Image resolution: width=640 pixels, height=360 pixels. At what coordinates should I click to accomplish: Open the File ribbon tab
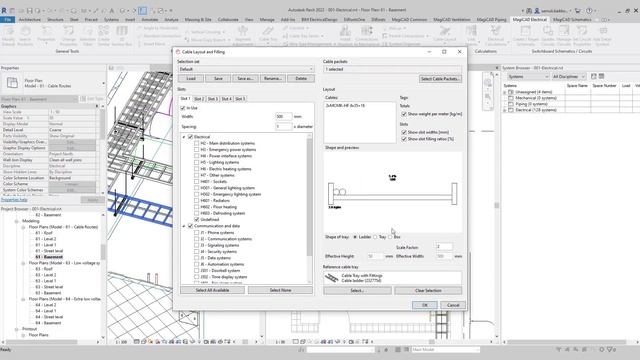point(7,20)
